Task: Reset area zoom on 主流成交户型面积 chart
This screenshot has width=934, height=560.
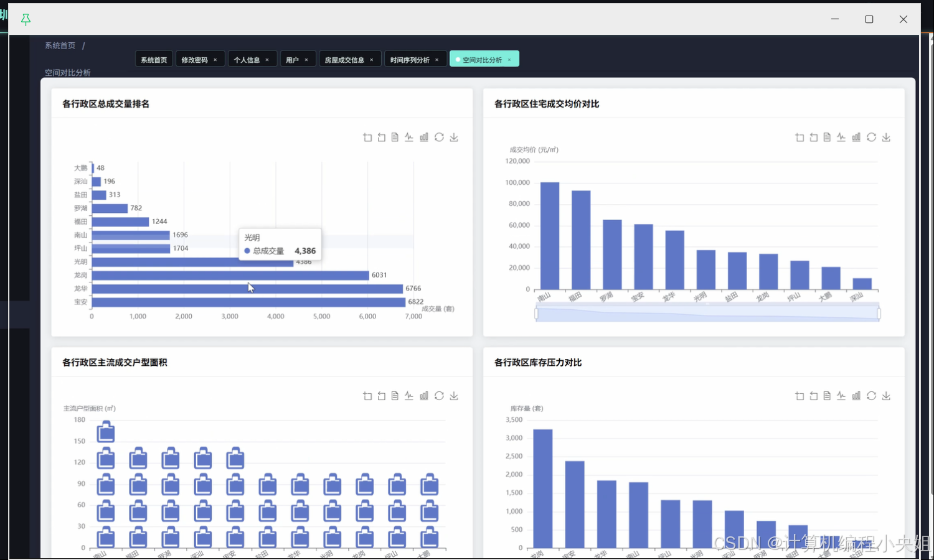Action: click(x=381, y=396)
